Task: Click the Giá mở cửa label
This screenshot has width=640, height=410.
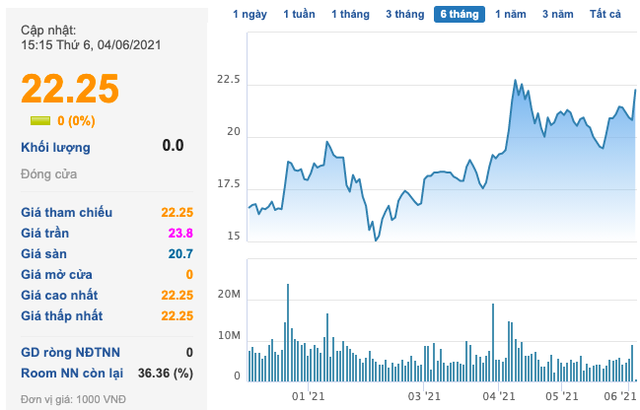Action: (x=56, y=275)
